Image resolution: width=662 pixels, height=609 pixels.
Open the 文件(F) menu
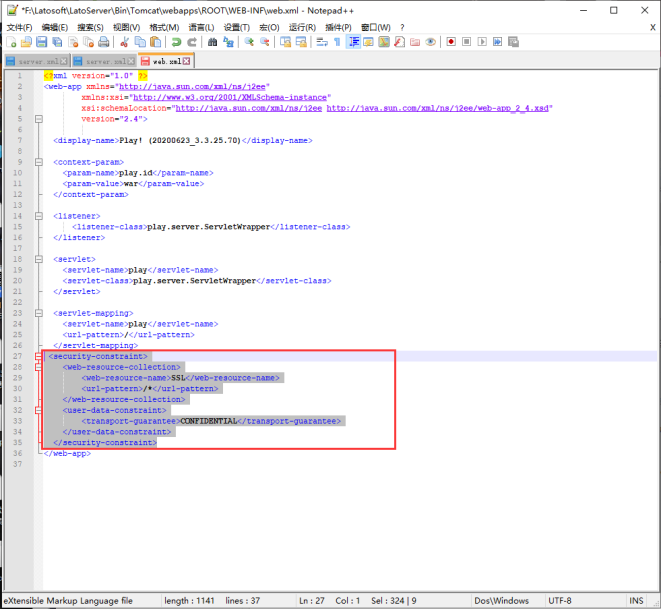coord(19,27)
